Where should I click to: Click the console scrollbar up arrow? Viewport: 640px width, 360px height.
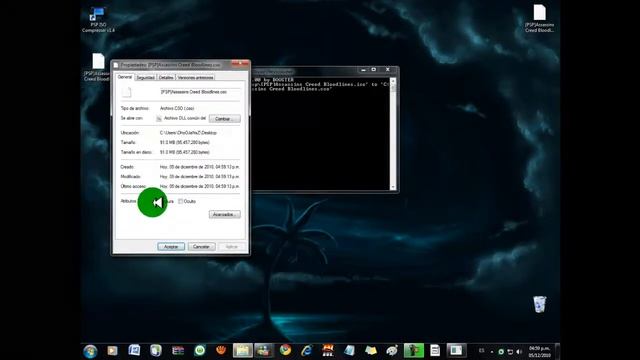click(x=393, y=81)
